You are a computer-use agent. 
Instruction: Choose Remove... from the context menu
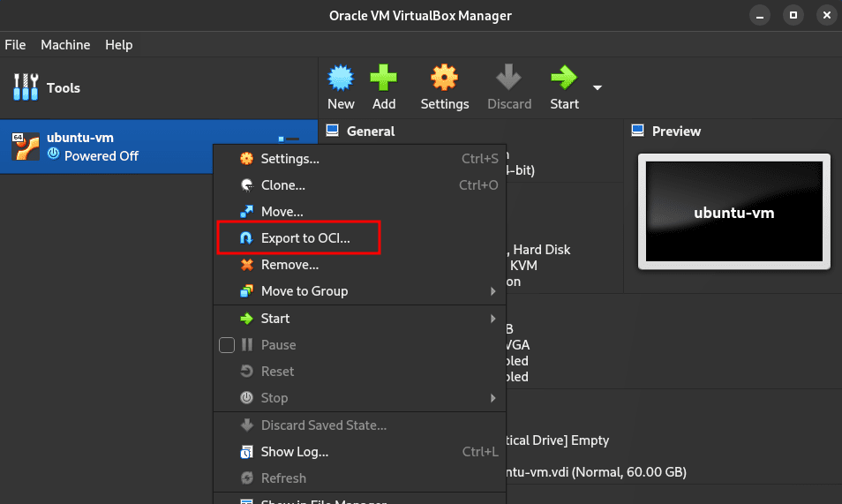pyautogui.click(x=360, y=265)
